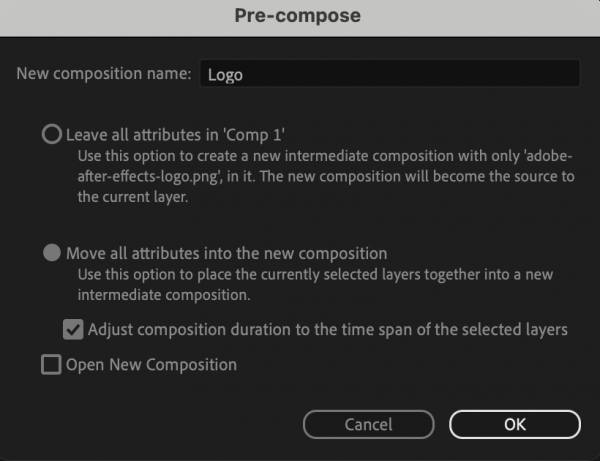Click the 'Open New Composition' label text

tap(151, 365)
